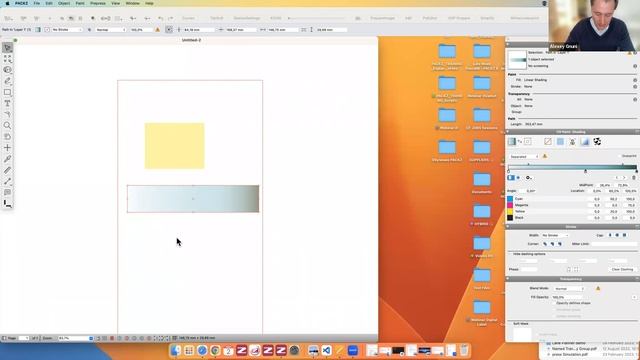Toggle Hide dashing options checkbox

coord(511,254)
